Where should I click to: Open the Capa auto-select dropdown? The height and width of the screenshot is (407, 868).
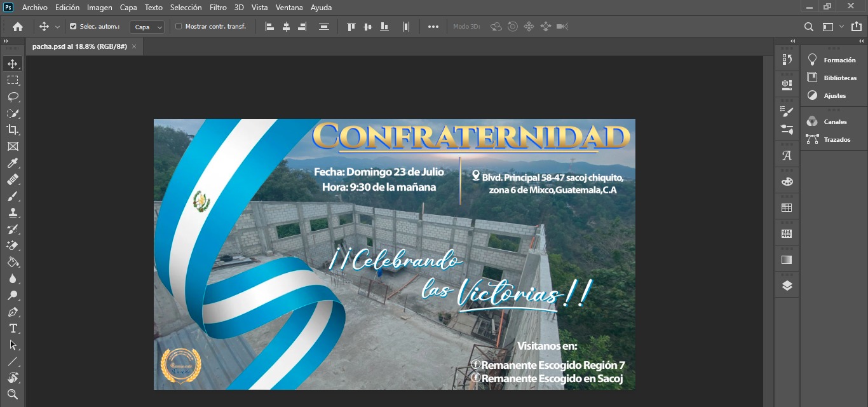[147, 27]
